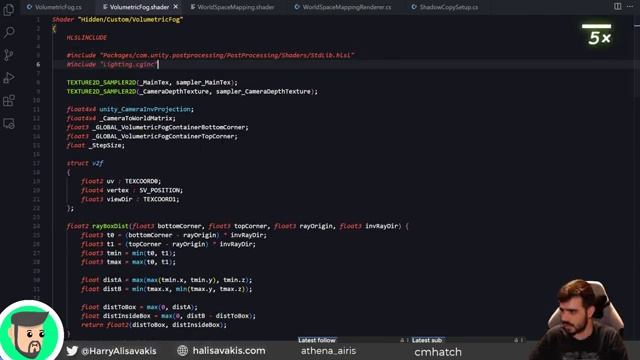
Task: Click the uv : TEXCOORD0 field line
Action: pyautogui.click(x=121, y=181)
